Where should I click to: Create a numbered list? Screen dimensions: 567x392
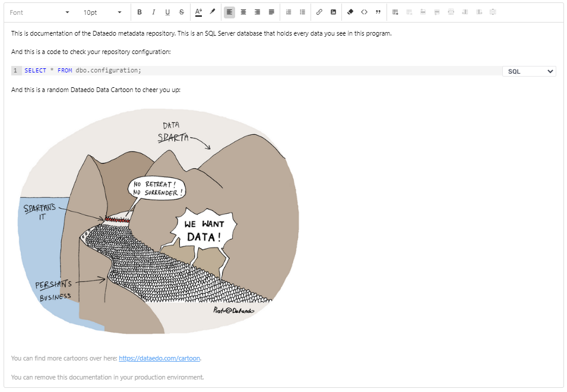[x=289, y=12]
